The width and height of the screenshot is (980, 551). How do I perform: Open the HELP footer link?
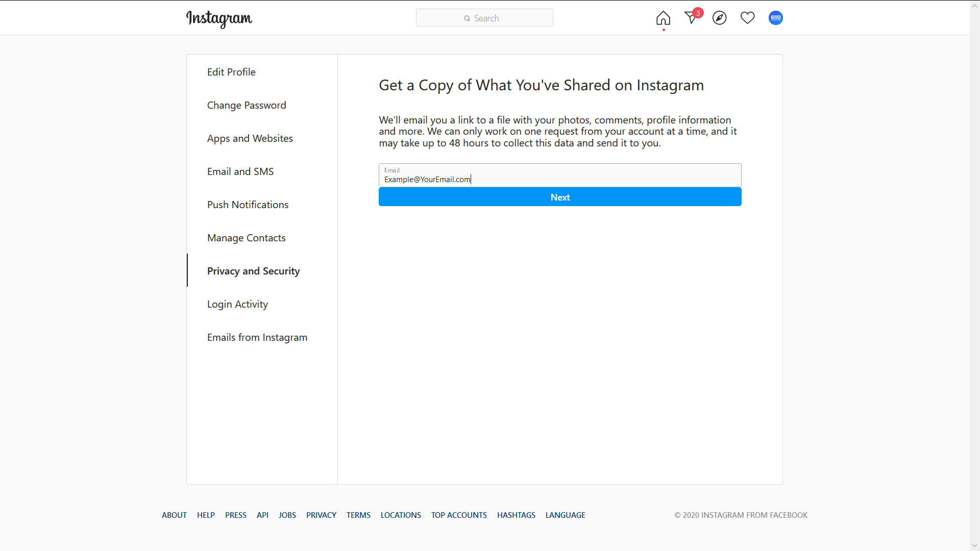(x=206, y=515)
